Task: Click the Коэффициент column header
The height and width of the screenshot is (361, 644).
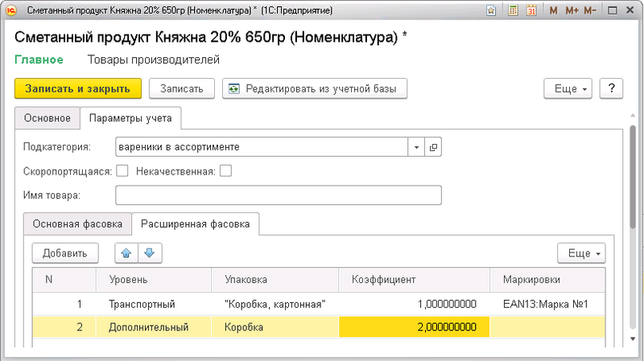Action: 414,280
